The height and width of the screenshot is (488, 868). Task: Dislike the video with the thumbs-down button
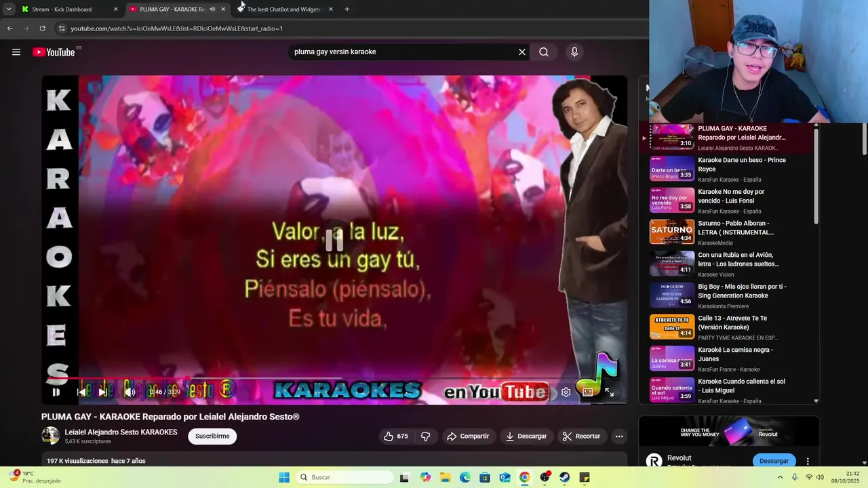pyautogui.click(x=426, y=436)
